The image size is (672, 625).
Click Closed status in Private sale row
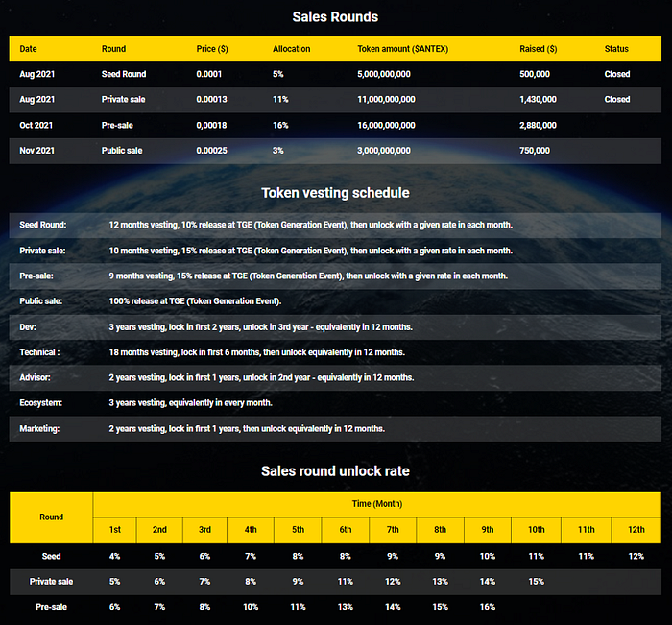(x=617, y=100)
